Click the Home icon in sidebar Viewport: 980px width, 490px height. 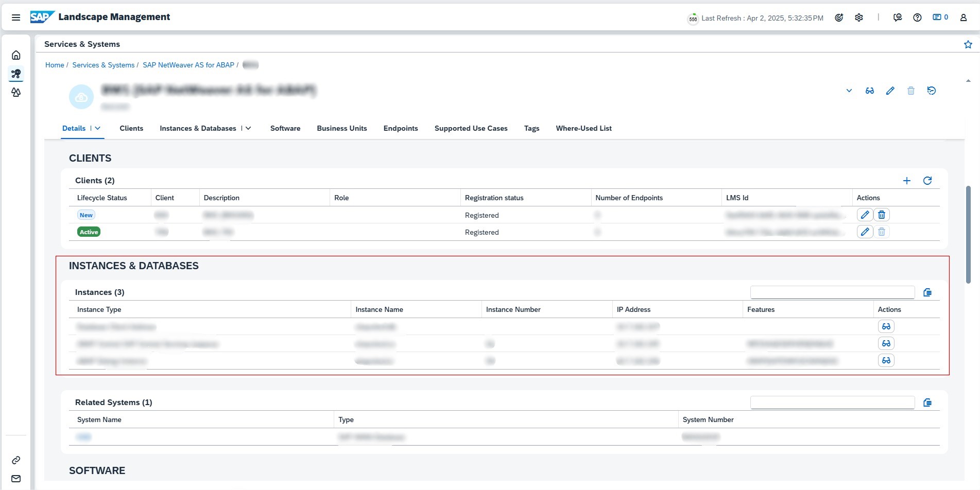(x=16, y=55)
